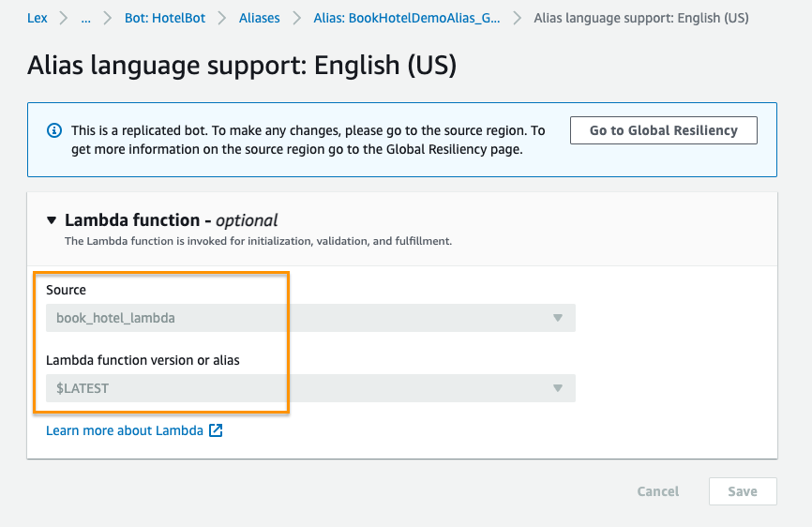Viewport: 812px width, 527px height.
Task: Click the current English (US) breadcrumb item
Action: [x=640, y=18]
